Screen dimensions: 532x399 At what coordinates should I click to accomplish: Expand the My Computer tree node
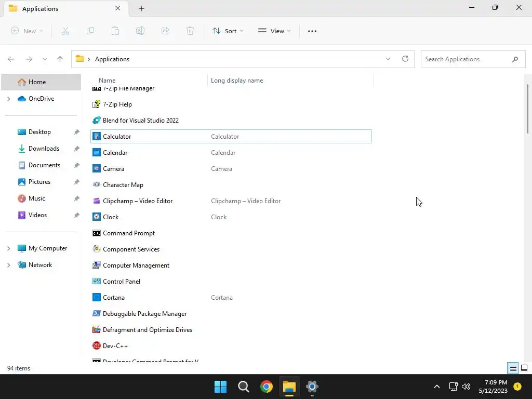9,248
